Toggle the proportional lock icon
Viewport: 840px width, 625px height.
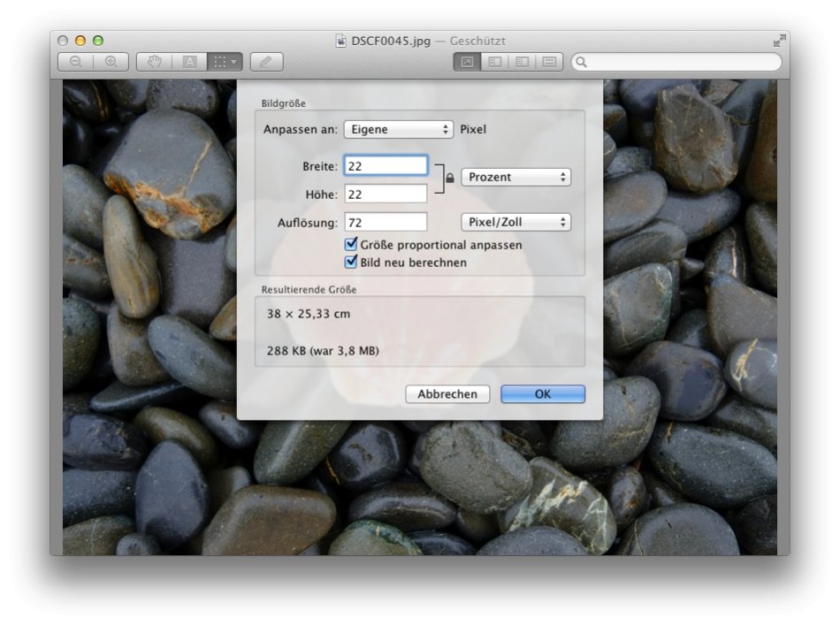tap(449, 179)
